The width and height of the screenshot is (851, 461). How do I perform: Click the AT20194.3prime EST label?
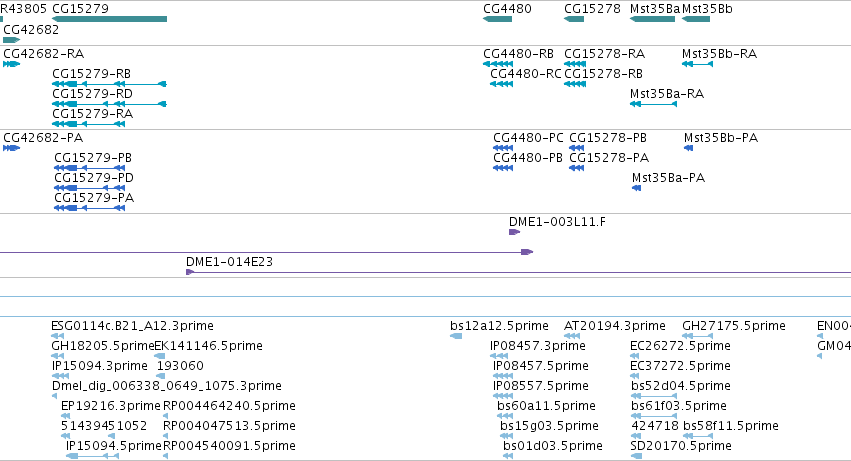point(614,326)
